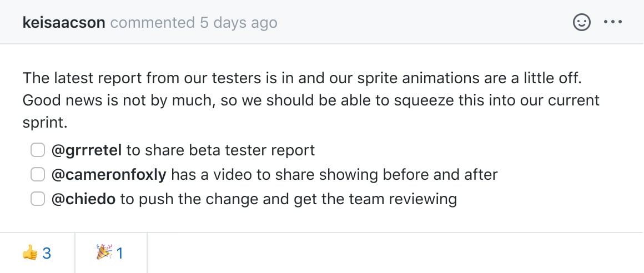The height and width of the screenshot is (273, 644).
Task: Open the @grrretel mention link
Action: coord(86,150)
